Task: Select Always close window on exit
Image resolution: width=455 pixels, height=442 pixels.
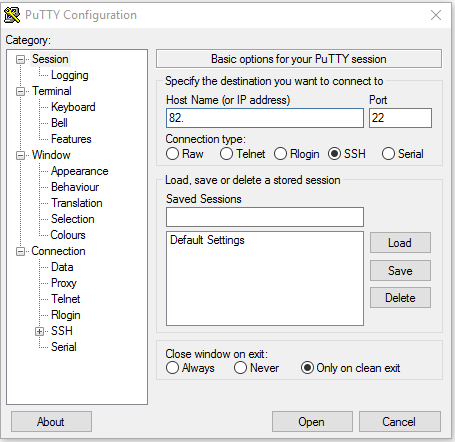Action: tap(172, 368)
